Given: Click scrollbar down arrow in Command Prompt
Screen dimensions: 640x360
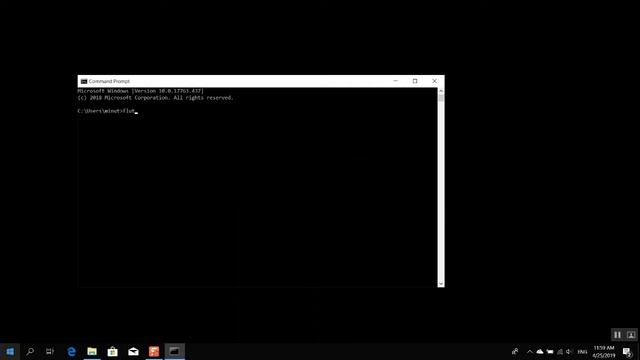Looking at the screenshot, I should coord(441,284).
